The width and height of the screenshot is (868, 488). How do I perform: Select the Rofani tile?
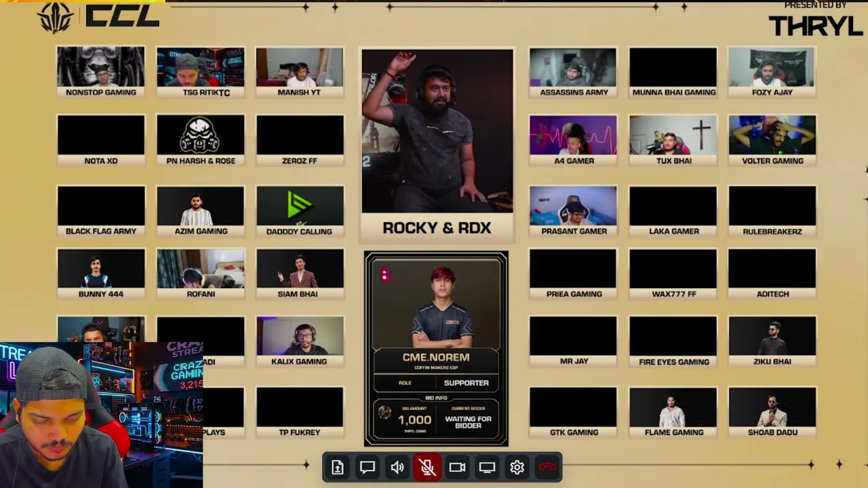tap(201, 274)
